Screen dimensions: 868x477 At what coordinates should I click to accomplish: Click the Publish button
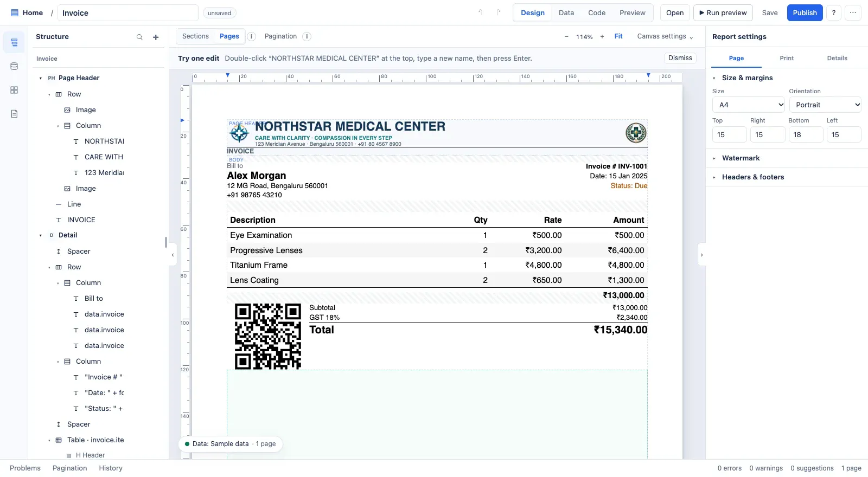[x=805, y=13]
